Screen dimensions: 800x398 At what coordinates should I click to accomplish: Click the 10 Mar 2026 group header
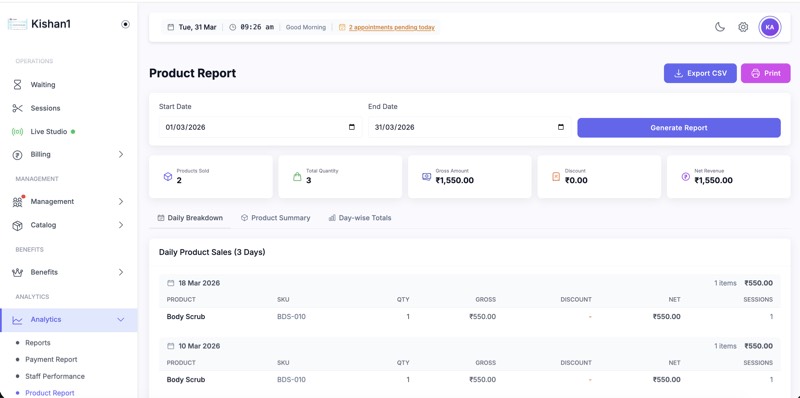pyautogui.click(x=469, y=346)
